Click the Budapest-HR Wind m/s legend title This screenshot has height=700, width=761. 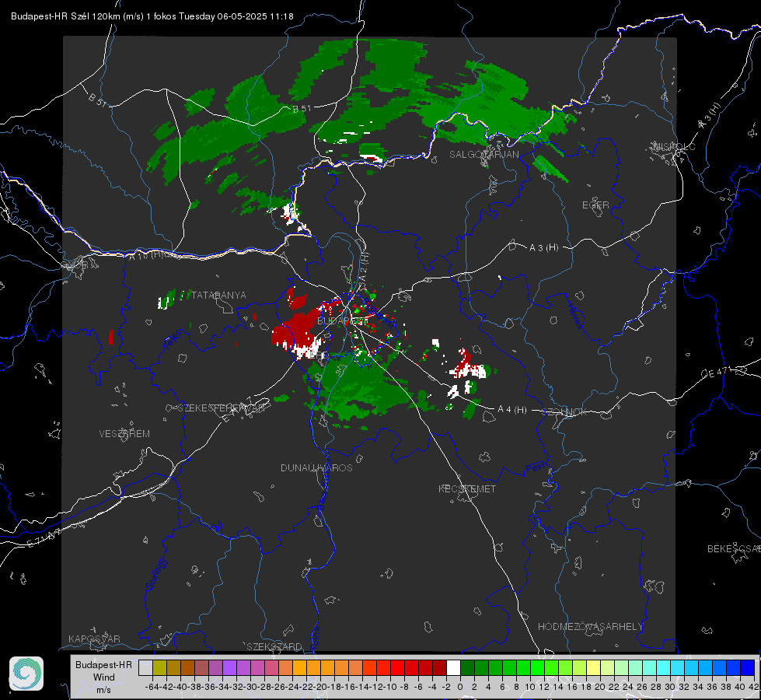(103, 677)
